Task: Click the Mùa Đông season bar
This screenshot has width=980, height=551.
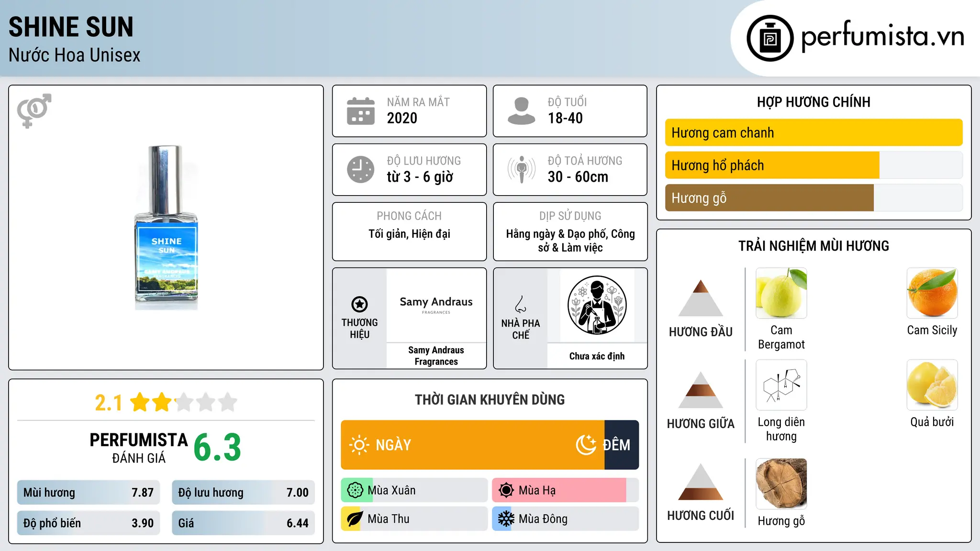Action: coord(566,519)
